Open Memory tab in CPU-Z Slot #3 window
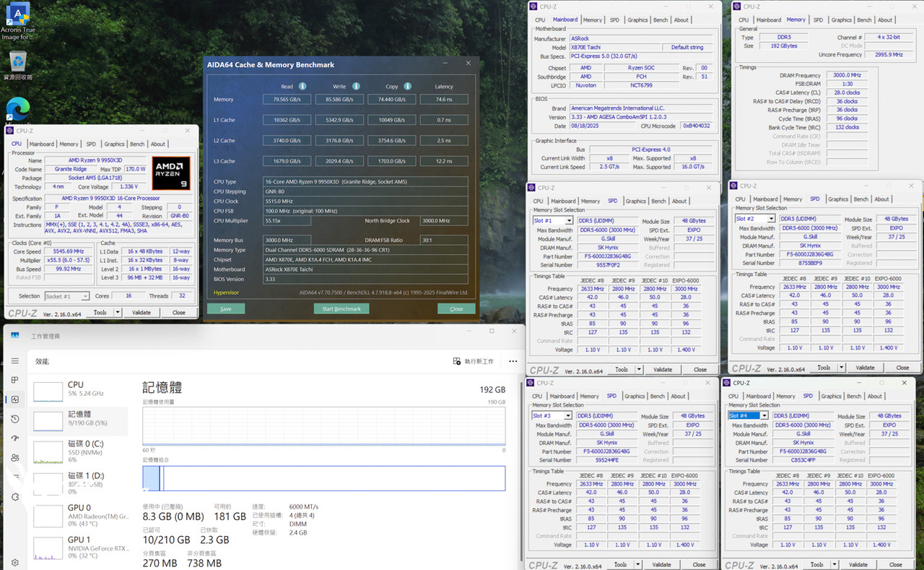924x570 pixels. coord(589,396)
